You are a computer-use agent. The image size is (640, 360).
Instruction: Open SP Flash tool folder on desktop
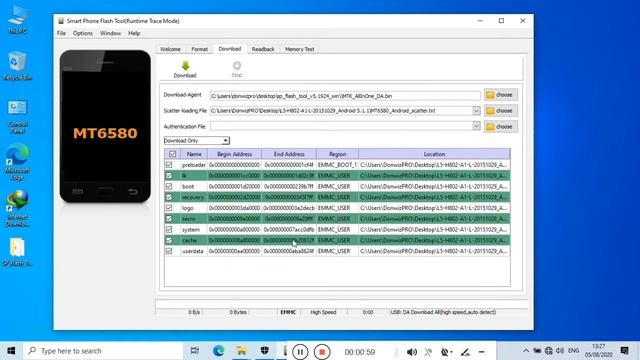click(x=18, y=252)
